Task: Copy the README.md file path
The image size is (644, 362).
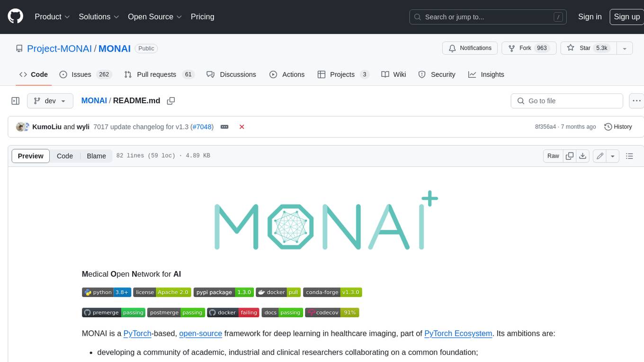Action: [171, 101]
